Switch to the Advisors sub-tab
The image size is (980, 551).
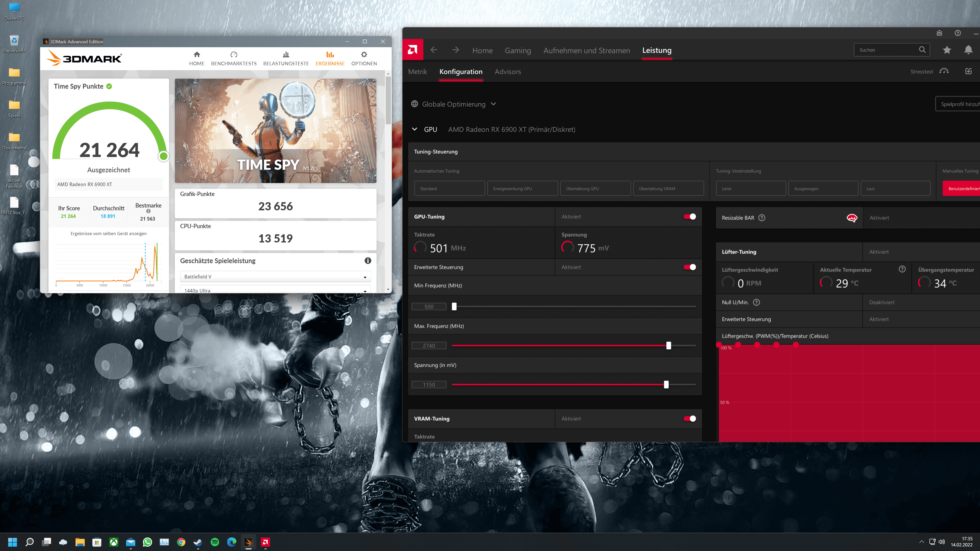point(508,71)
